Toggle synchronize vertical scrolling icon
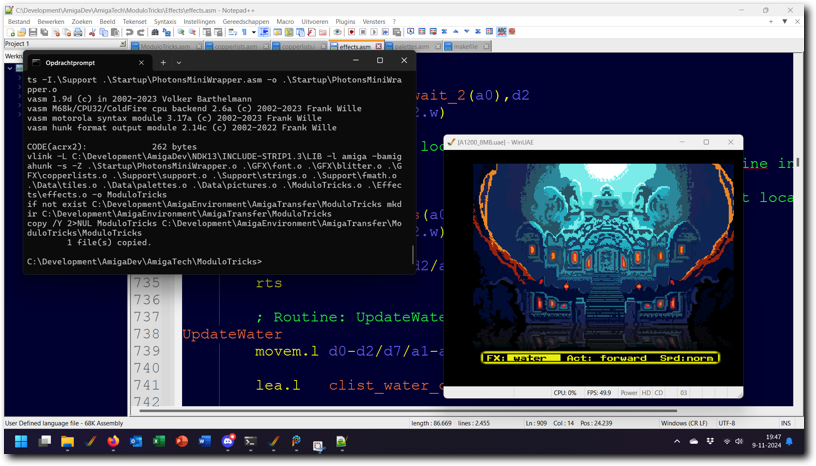 tap(207, 32)
